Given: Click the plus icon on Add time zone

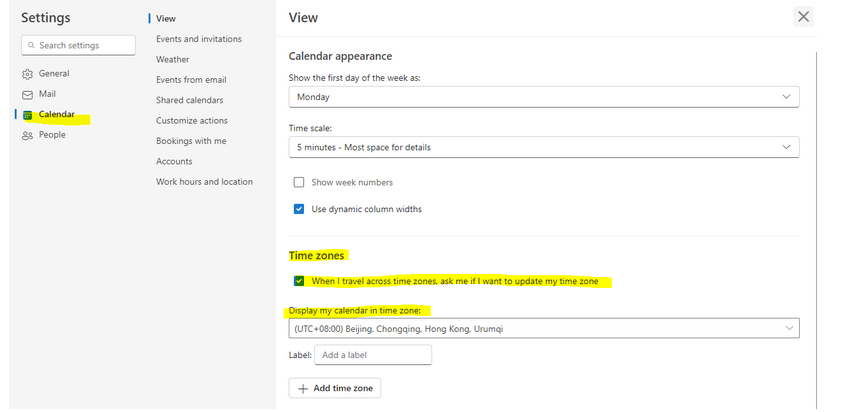Looking at the screenshot, I should 301,388.
